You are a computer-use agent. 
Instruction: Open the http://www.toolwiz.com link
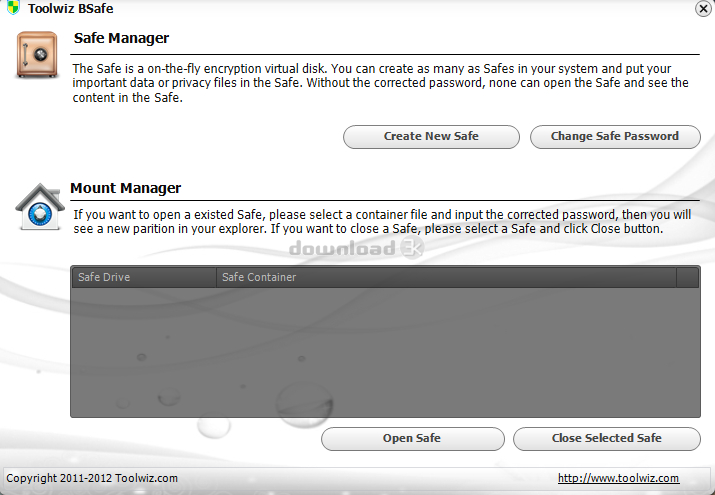point(618,478)
